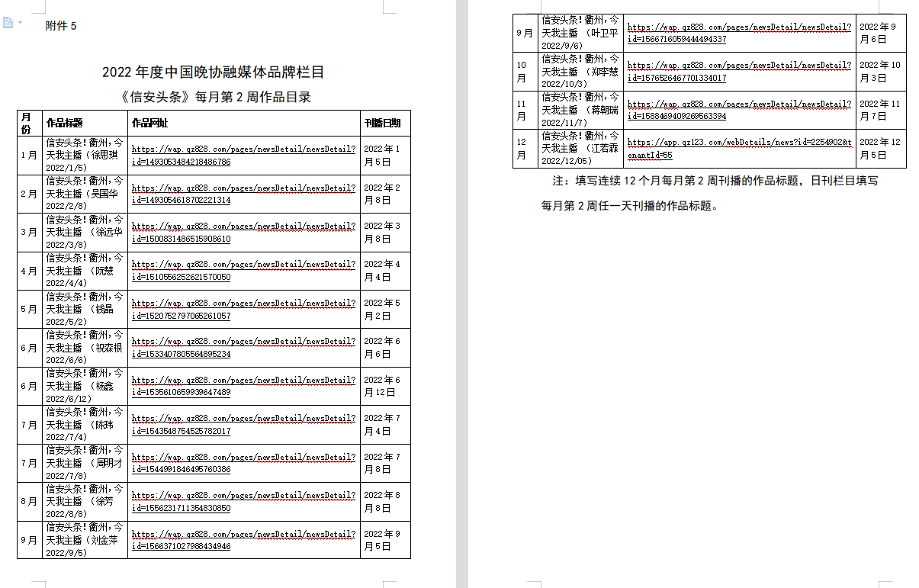Click the title cell mentioning 吴国华 2022/2/8

[x=85, y=194]
